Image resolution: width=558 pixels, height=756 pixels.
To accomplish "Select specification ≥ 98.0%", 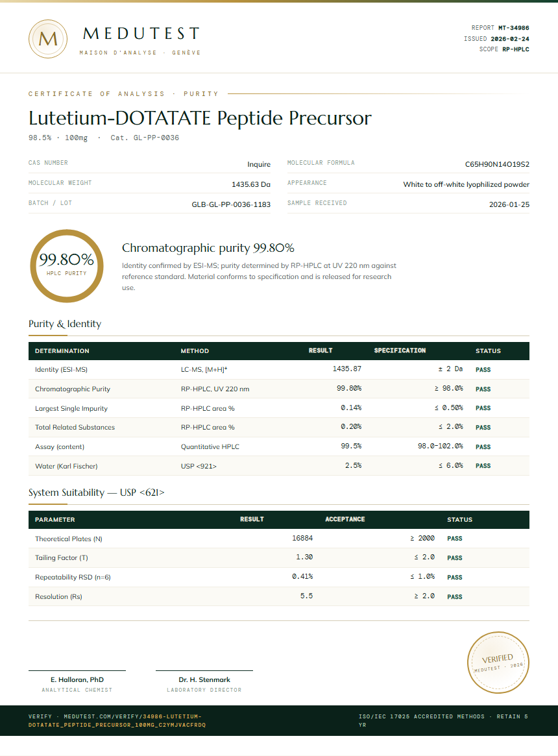I will [x=448, y=388].
